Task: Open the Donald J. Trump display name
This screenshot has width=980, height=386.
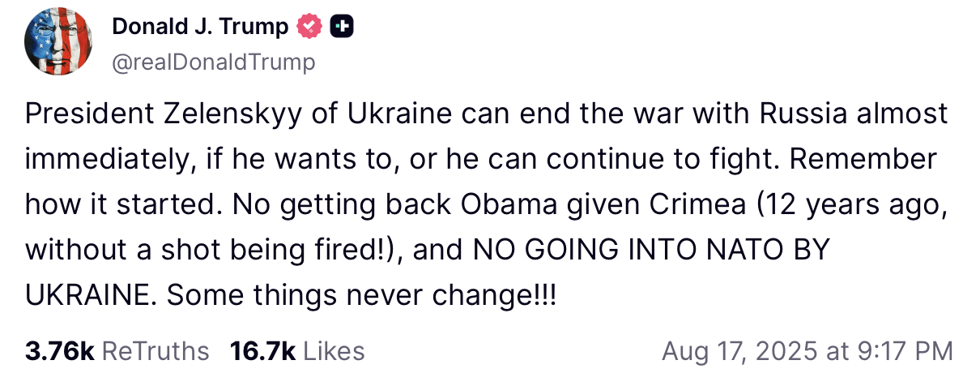Action: [x=200, y=28]
